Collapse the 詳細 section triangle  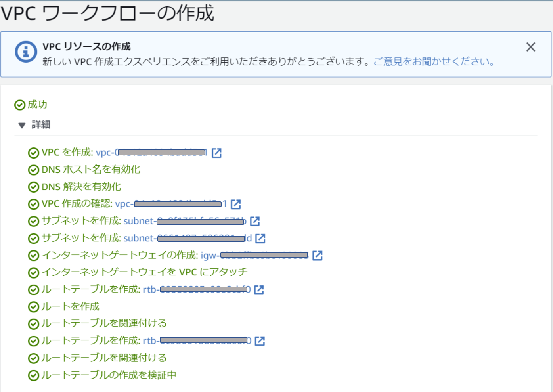22,125
